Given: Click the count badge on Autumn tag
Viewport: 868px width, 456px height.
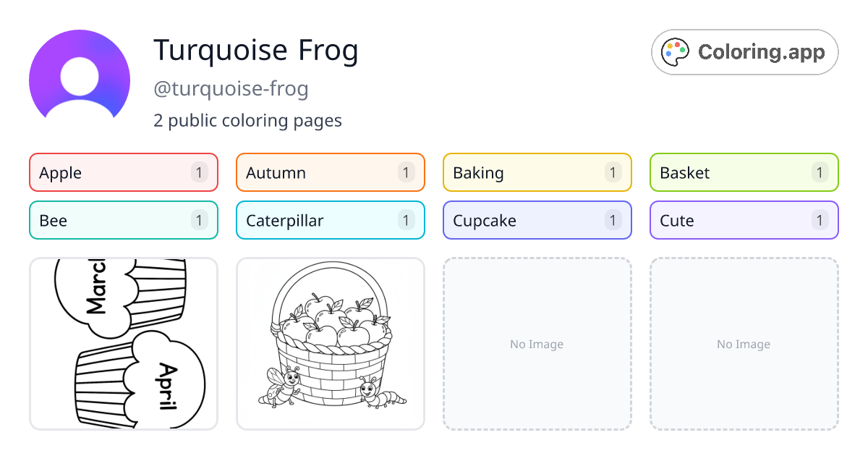Looking at the screenshot, I should pos(406,172).
